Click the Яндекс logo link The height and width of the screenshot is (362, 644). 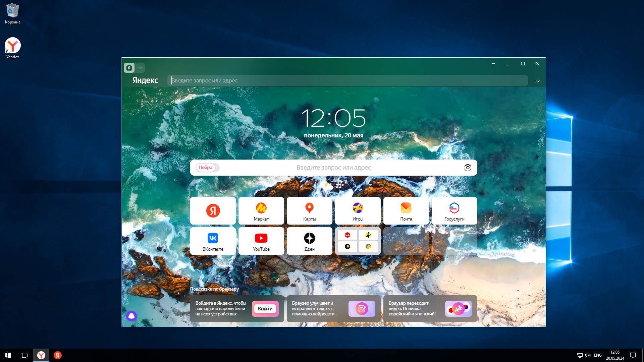click(x=145, y=80)
